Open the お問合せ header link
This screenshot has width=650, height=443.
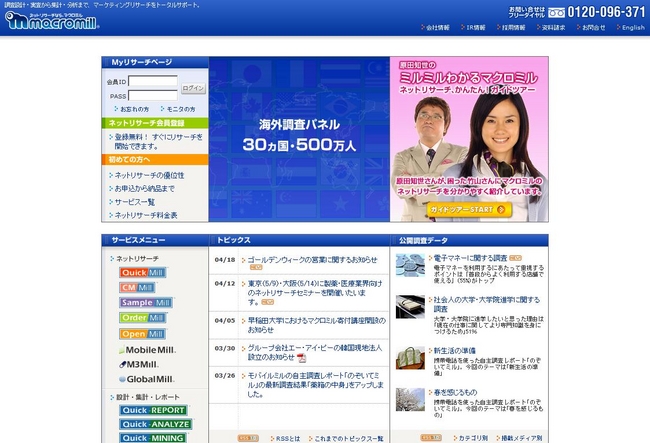click(x=594, y=28)
